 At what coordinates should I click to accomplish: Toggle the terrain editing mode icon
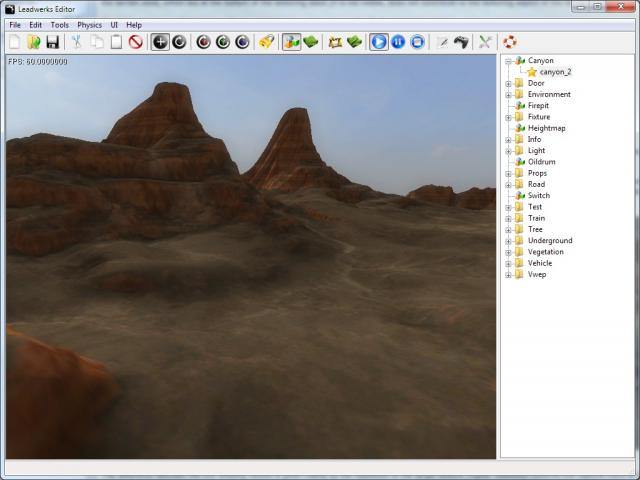[x=292, y=42]
